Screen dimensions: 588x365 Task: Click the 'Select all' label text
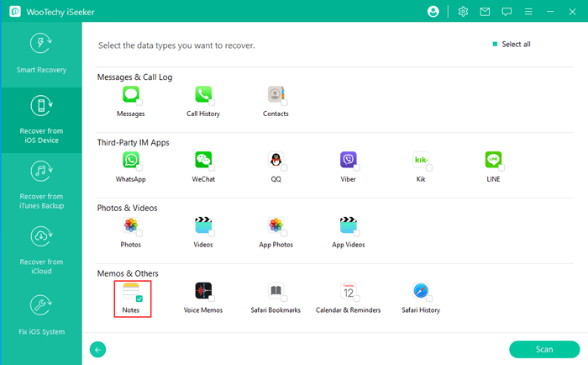[x=516, y=45]
